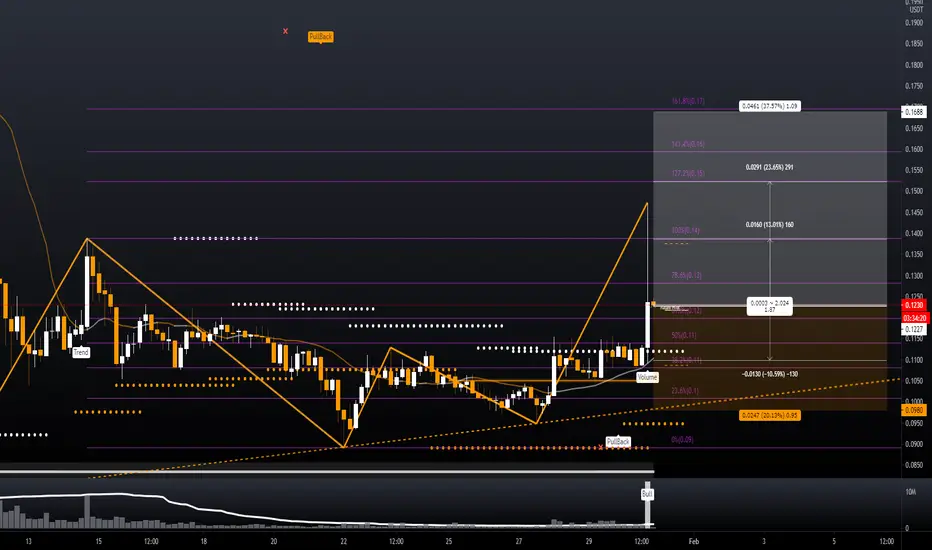Image resolution: width=932 pixels, height=550 pixels.
Task: Click 0.1050 on the price axis
Action: pyautogui.click(x=914, y=381)
